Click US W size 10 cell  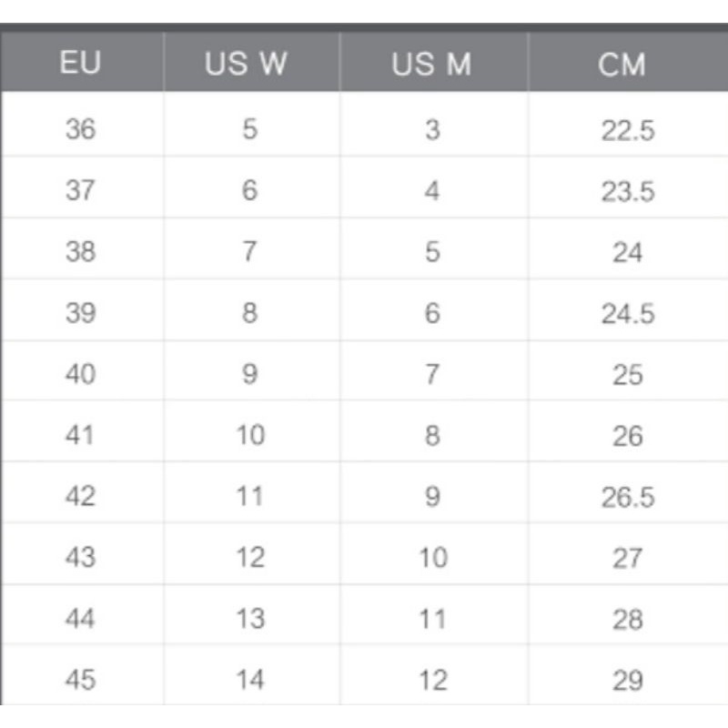tap(251, 435)
